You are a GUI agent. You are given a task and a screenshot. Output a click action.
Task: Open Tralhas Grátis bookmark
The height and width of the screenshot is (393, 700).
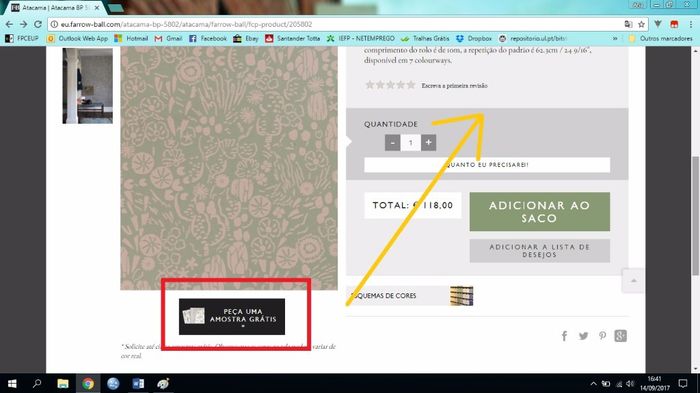coord(425,38)
